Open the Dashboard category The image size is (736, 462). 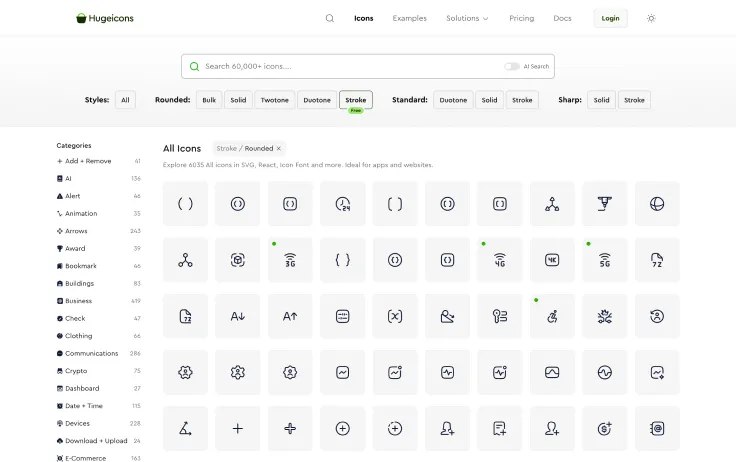click(x=99, y=388)
